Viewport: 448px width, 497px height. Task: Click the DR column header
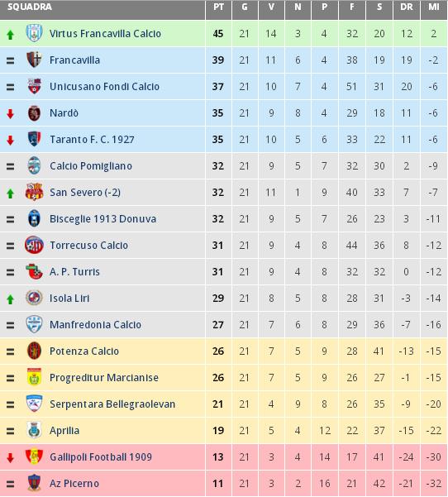(406, 7)
